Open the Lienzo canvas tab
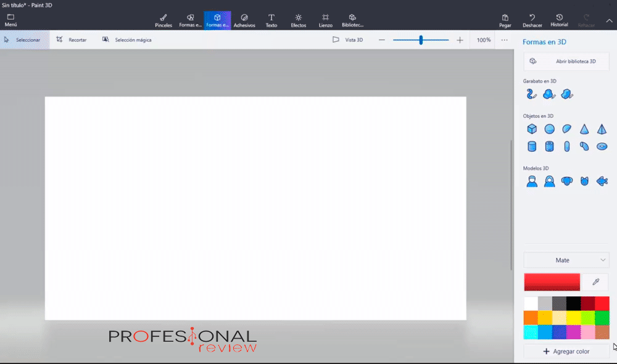Viewport: 617px width, 364px height. click(x=325, y=20)
